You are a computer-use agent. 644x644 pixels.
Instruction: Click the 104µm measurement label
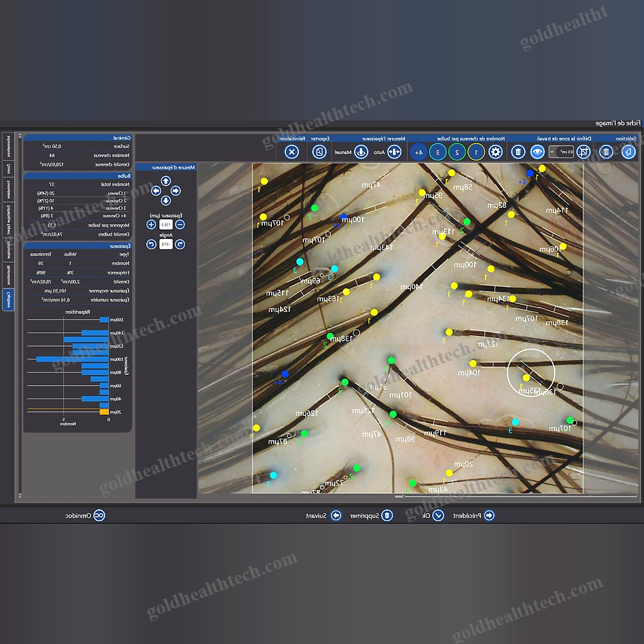[469, 372]
